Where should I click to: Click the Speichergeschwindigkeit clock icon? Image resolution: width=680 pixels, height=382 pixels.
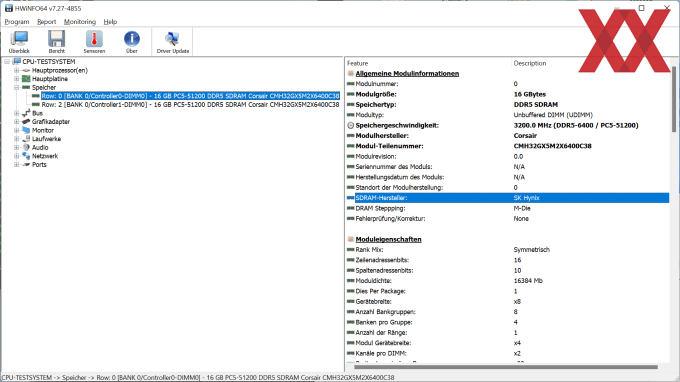tap(350, 125)
